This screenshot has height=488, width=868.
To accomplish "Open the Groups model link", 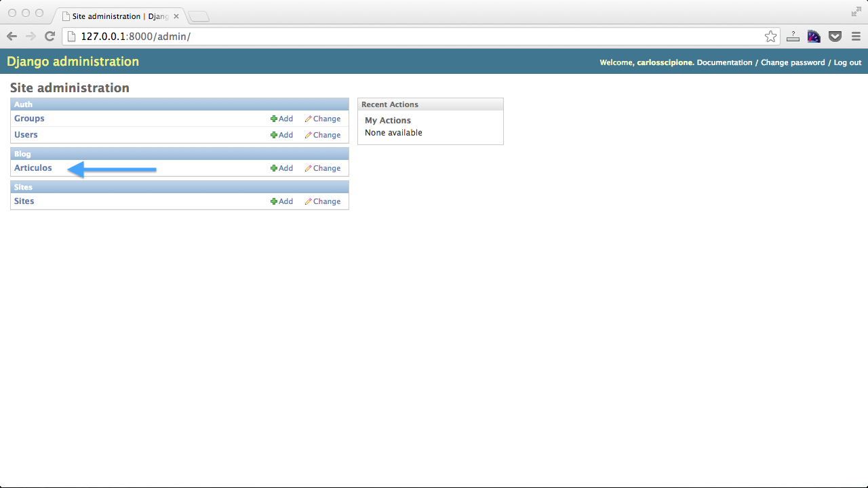I will [29, 119].
